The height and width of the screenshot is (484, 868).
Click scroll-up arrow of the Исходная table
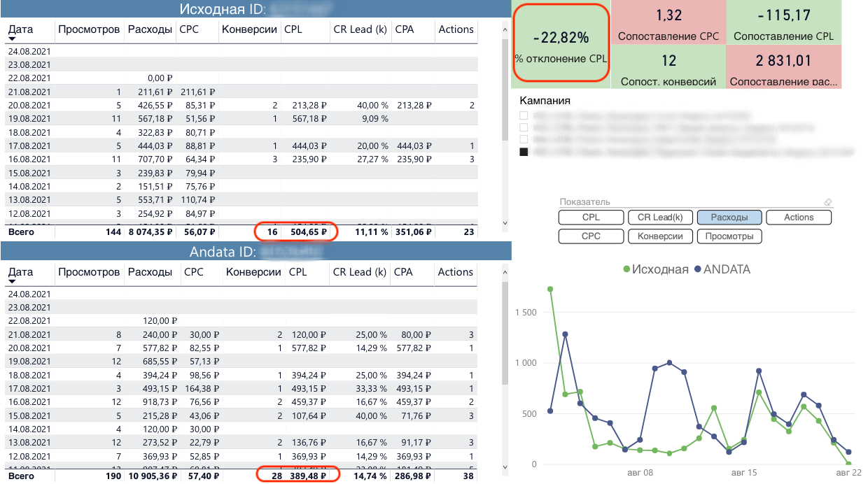pos(506,29)
